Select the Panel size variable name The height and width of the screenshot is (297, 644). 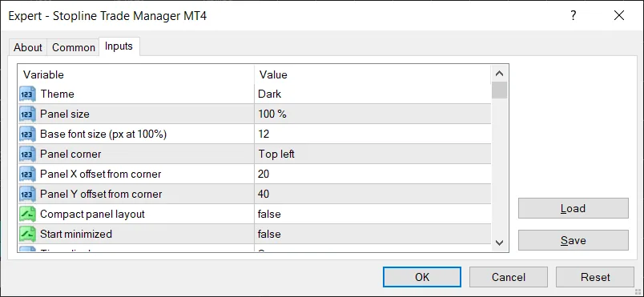(x=65, y=114)
